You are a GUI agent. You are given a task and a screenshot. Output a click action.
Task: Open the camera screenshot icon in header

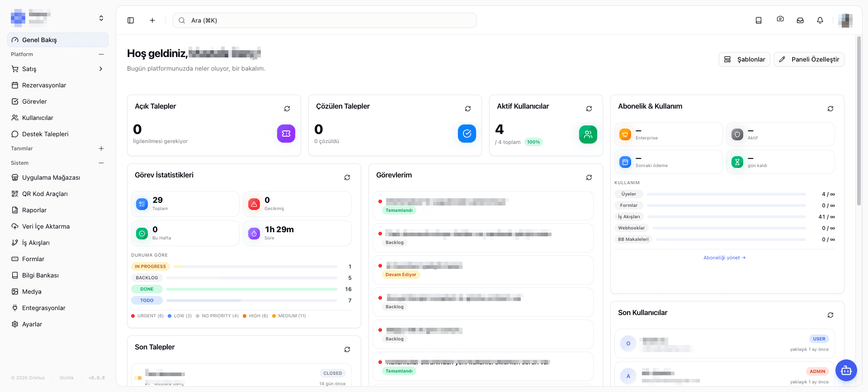click(x=780, y=19)
